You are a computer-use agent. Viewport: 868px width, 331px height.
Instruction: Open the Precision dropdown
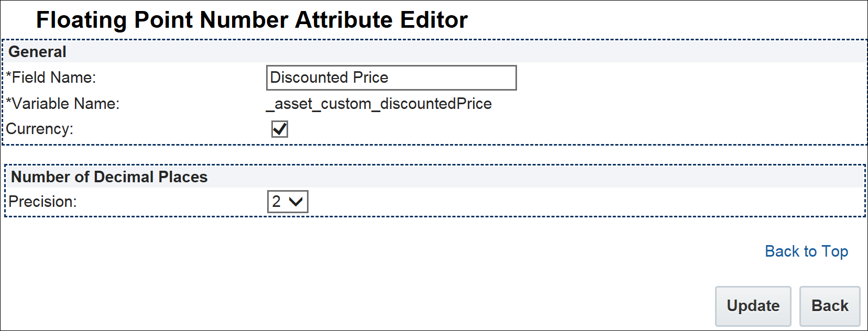(x=288, y=202)
